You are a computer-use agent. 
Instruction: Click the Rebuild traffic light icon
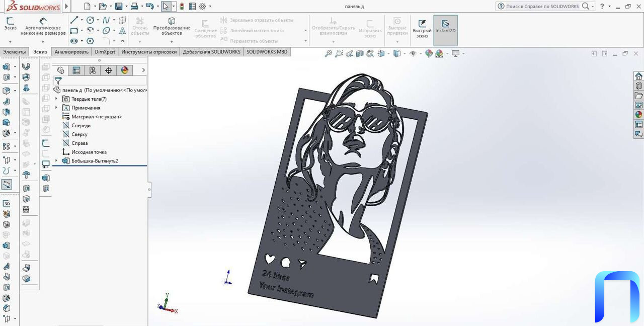pos(182,7)
